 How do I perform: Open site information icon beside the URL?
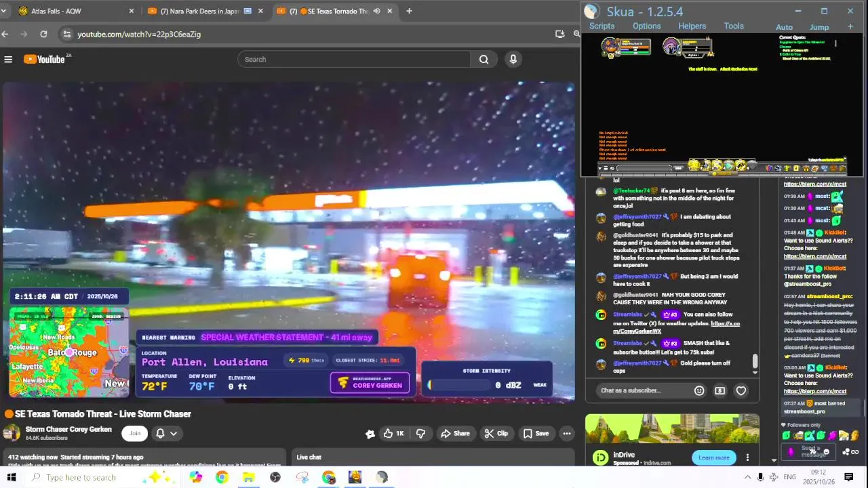tap(66, 34)
